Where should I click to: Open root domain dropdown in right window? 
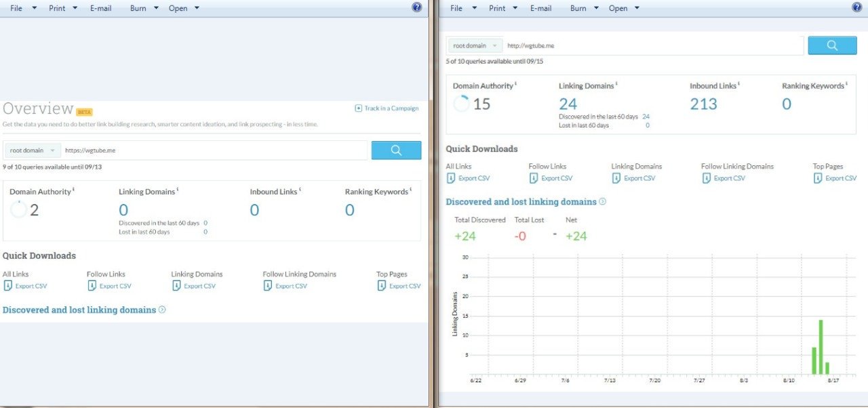(475, 45)
